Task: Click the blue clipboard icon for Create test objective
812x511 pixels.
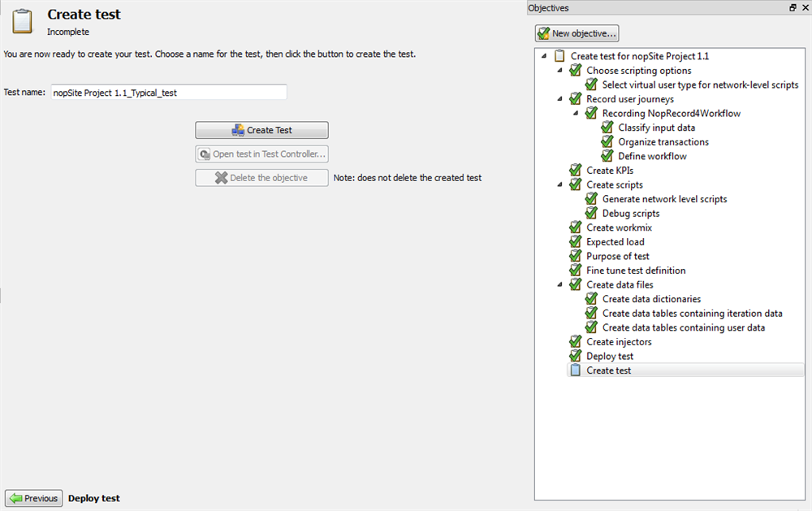Action: pyautogui.click(x=575, y=370)
